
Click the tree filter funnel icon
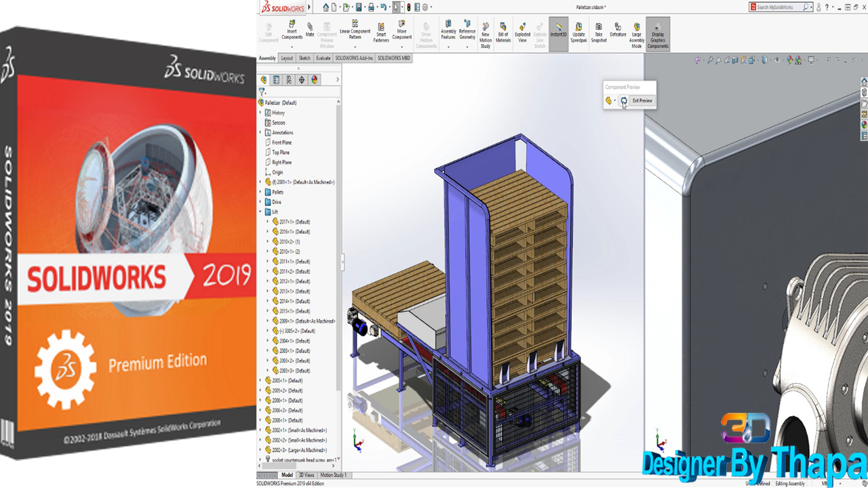pos(262,91)
